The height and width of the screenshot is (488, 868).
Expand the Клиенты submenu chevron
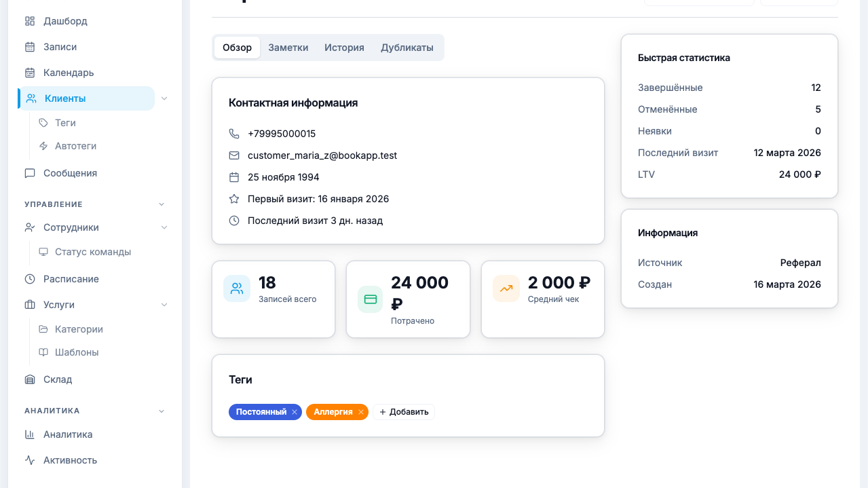coord(164,98)
